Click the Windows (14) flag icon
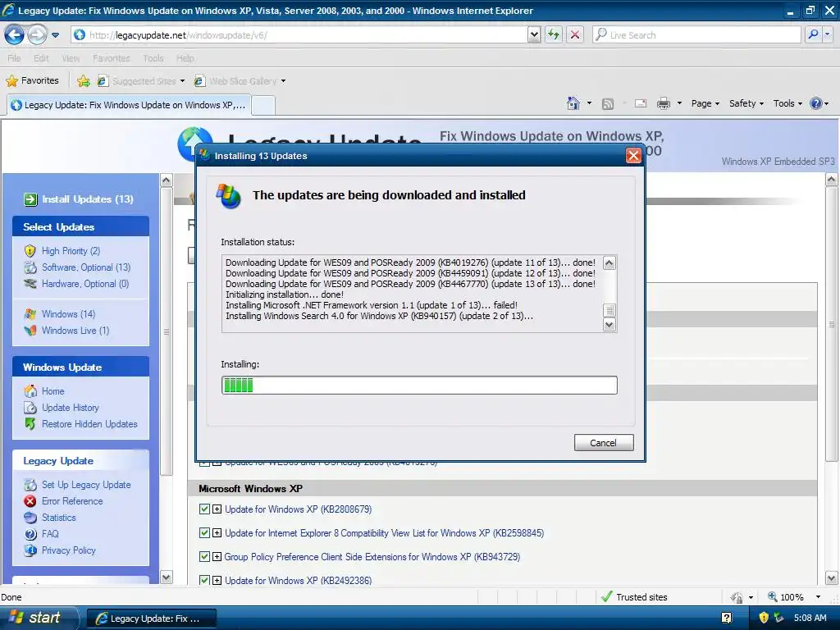Viewport: 840px width, 630px height. [x=30, y=314]
